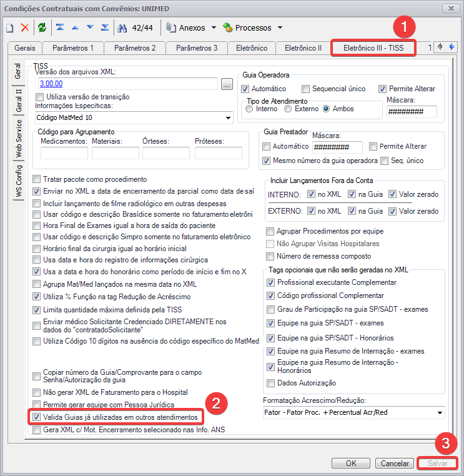Select the Eletrônico III - TISS tab
The width and height of the screenshot is (464, 476).
coord(373,48)
